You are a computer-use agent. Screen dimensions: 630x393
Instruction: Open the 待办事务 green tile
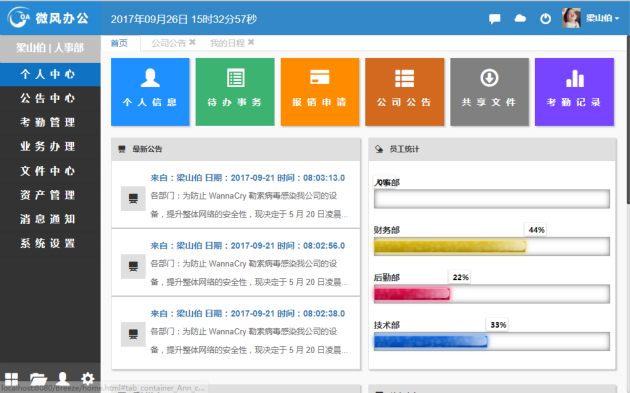coord(235,92)
